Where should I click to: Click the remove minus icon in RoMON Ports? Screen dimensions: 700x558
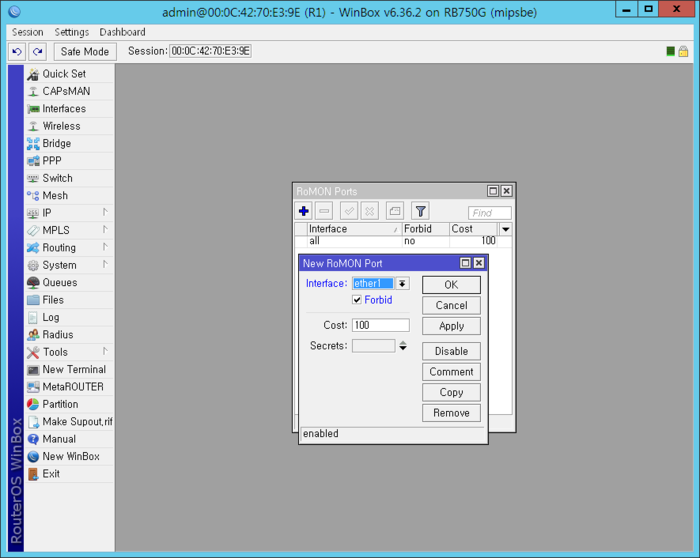(x=324, y=211)
